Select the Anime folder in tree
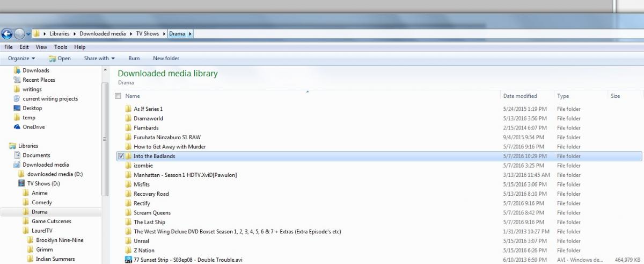Viewport: 644px width, 264px height. [39, 193]
